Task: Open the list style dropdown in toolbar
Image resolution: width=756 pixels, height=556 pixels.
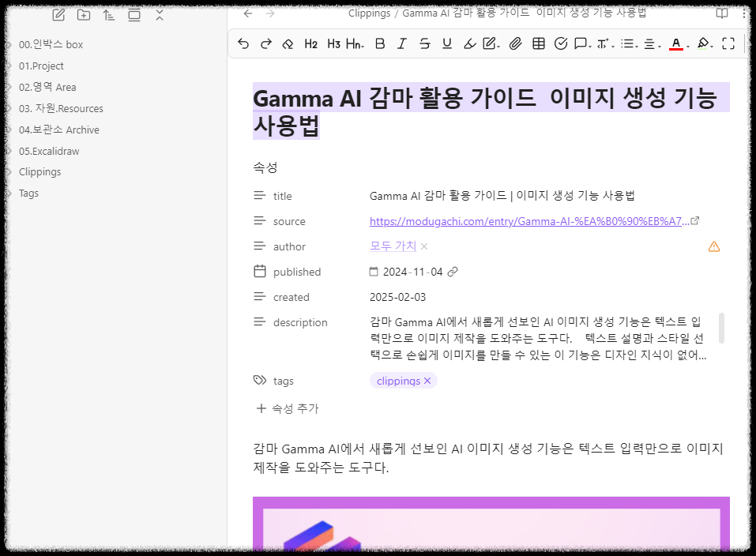Action: [x=628, y=43]
